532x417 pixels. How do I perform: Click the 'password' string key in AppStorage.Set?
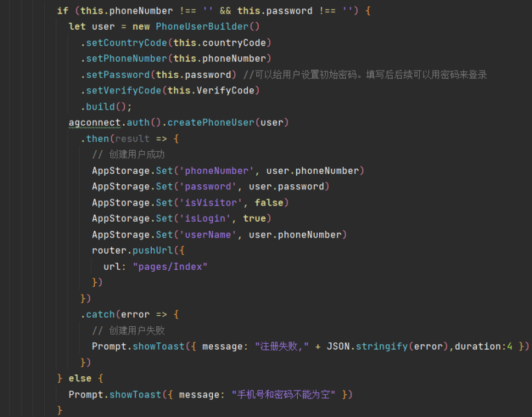pyautogui.click(x=208, y=187)
